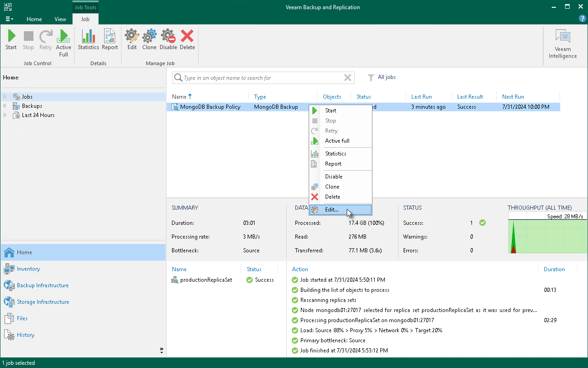Sort jobs by Objects column
The image size is (588, 368).
tap(332, 97)
